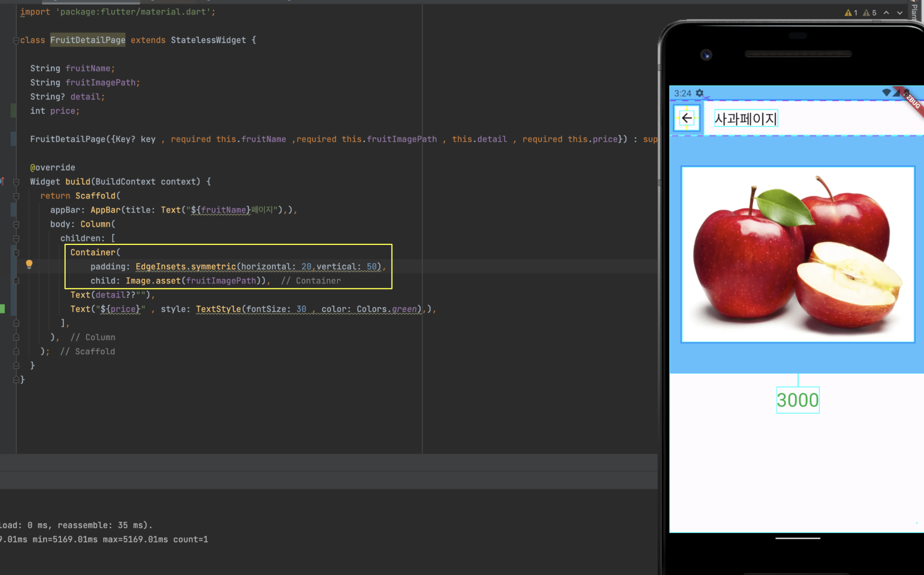The image size is (924, 575).
Task: Fold the body Column block
Action: tap(16, 224)
